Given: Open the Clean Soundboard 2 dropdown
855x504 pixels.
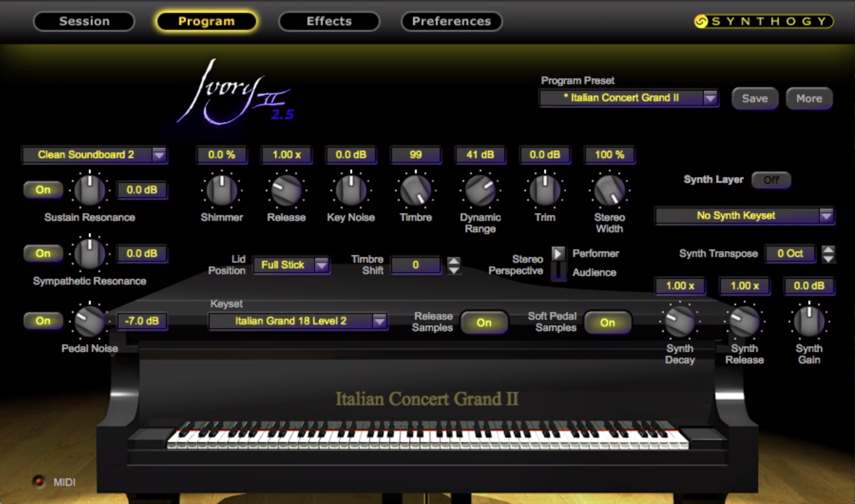Looking at the screenshot, I should (95, 155).
